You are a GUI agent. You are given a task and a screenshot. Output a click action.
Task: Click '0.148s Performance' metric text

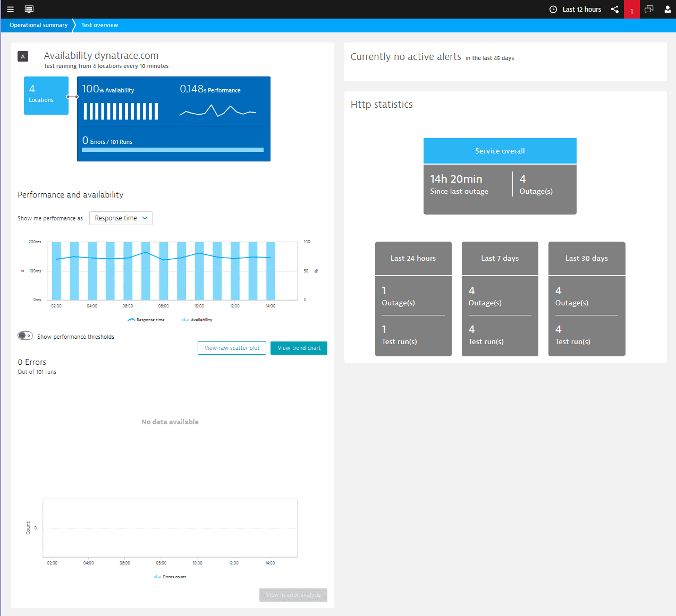210,89
